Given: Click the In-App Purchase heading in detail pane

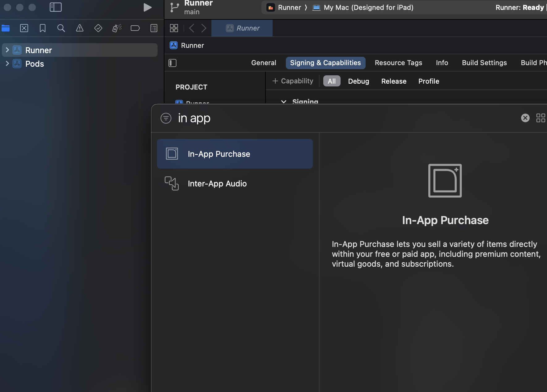Looking at the screenshot, I should [445, 220].
